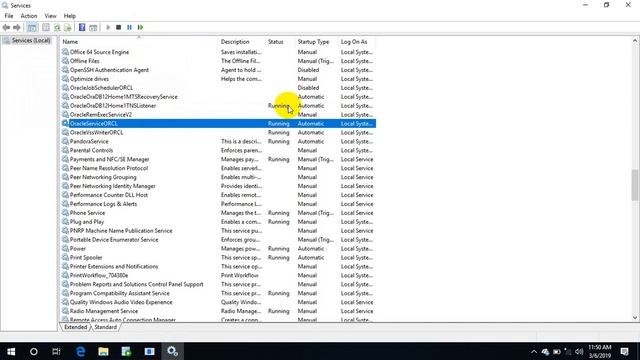This screenshot has width=640, height=360.
Task: Select the Office 64 Source Engine service
Action: pyautogui.click(x=99, y=52)
